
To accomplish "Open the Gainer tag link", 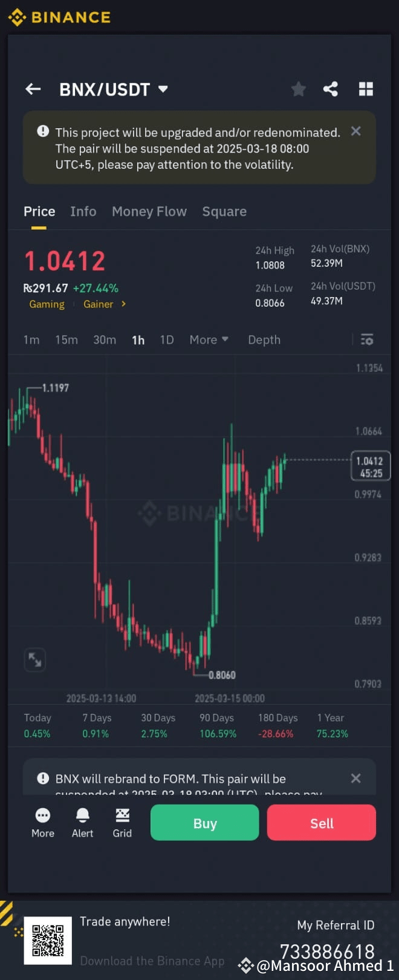I will (x=98, y=304).
